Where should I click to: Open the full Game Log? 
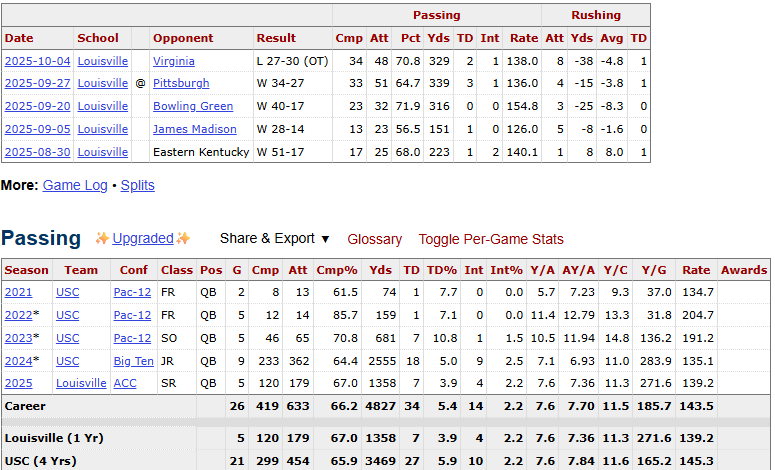tap(75, 185)
